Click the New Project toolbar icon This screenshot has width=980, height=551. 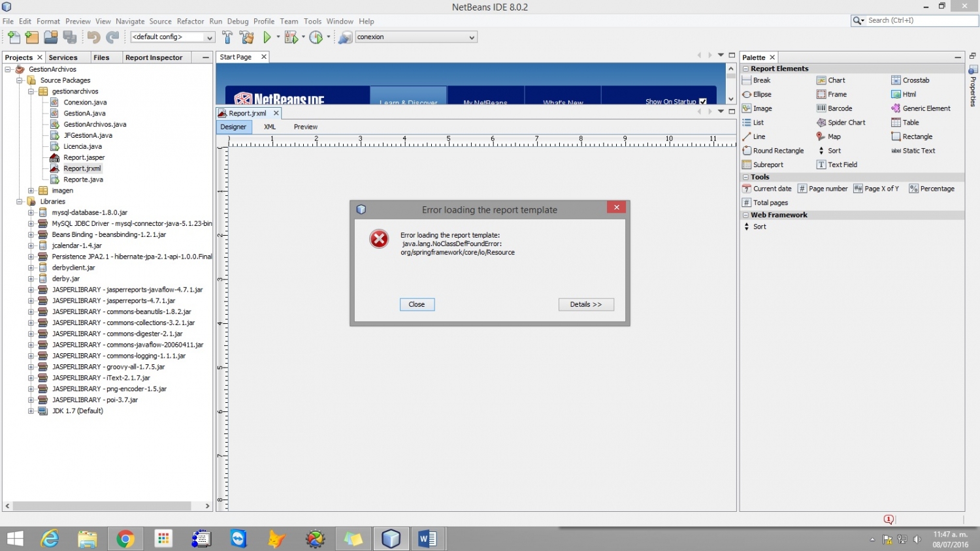(32, 37)
